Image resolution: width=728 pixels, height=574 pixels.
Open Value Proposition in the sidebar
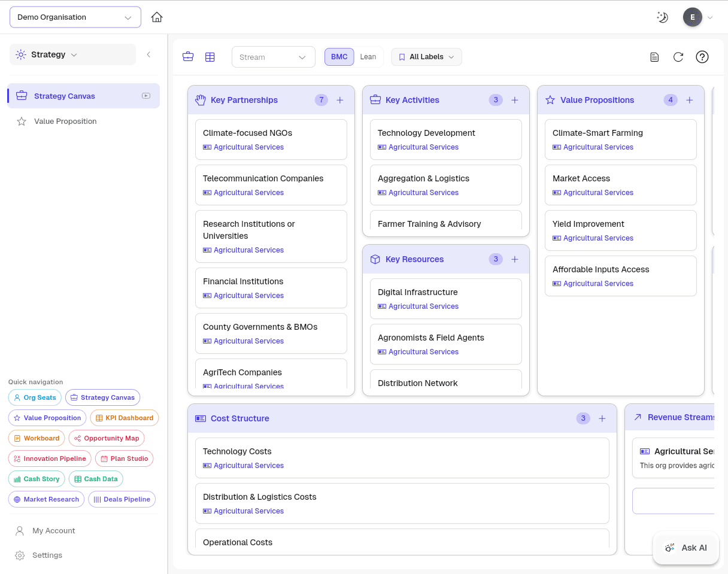tap(83, 121)
